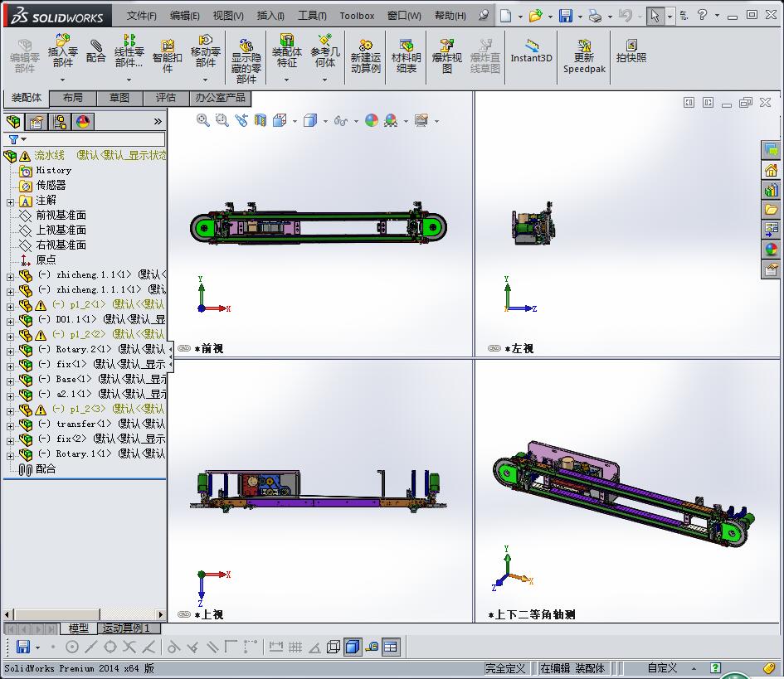The image size is (784, 679).
Task: Expand the Base<1> component node
Action: pos(10,380)
